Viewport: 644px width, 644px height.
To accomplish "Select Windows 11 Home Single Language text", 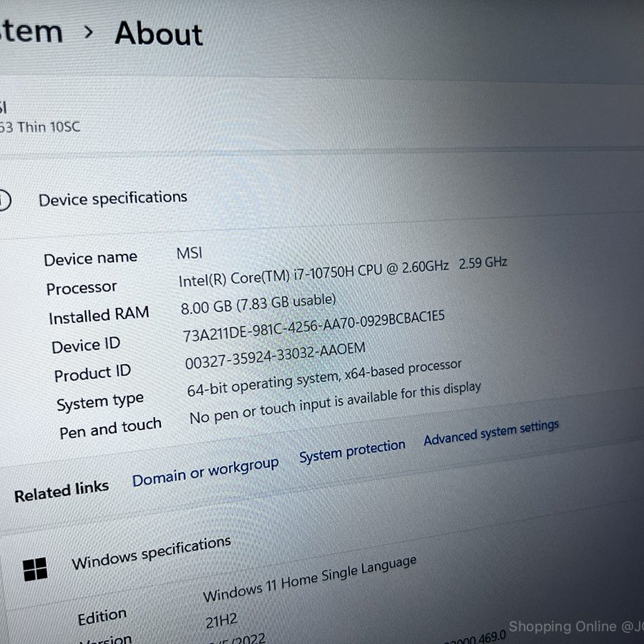I will pyautogui.click(x=310, y=579).
